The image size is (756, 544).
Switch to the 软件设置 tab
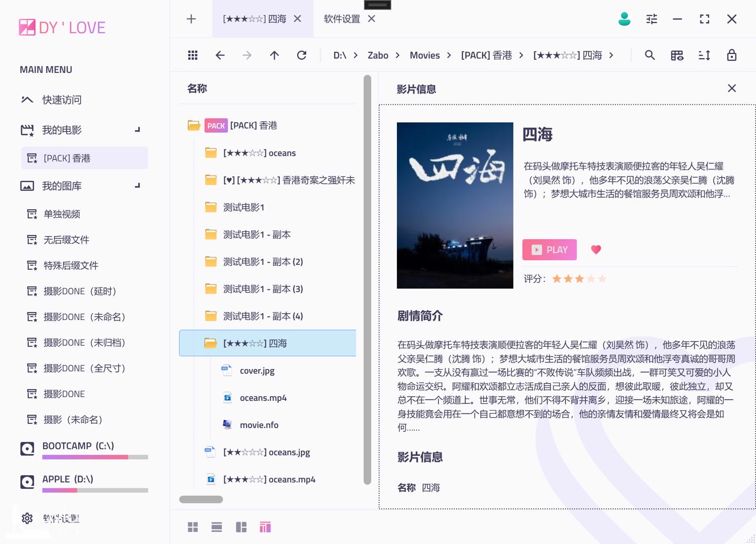(x=342, y=19)
